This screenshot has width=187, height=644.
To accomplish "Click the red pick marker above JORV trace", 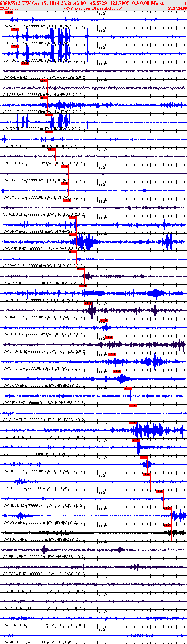I will (73, 235).
